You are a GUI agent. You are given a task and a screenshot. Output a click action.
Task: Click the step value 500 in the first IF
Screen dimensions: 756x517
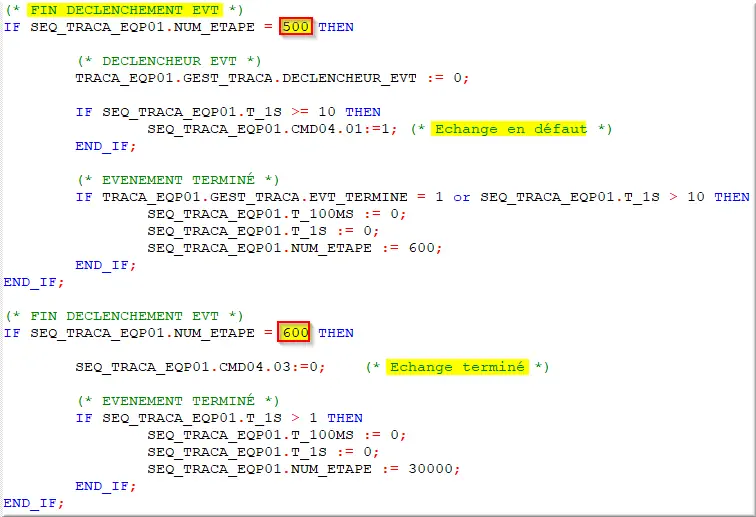click(x=296, y=27)
